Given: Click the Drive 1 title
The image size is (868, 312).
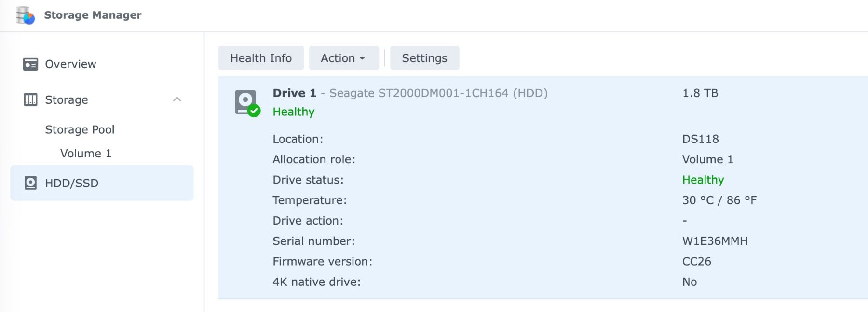Looking at the screenshot, I should point(294,93).
